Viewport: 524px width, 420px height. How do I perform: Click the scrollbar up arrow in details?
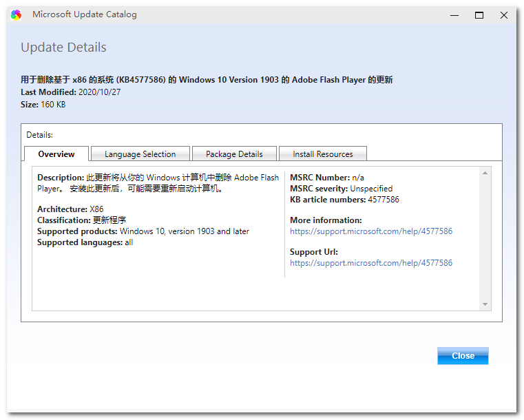click(x=485, y=173)
